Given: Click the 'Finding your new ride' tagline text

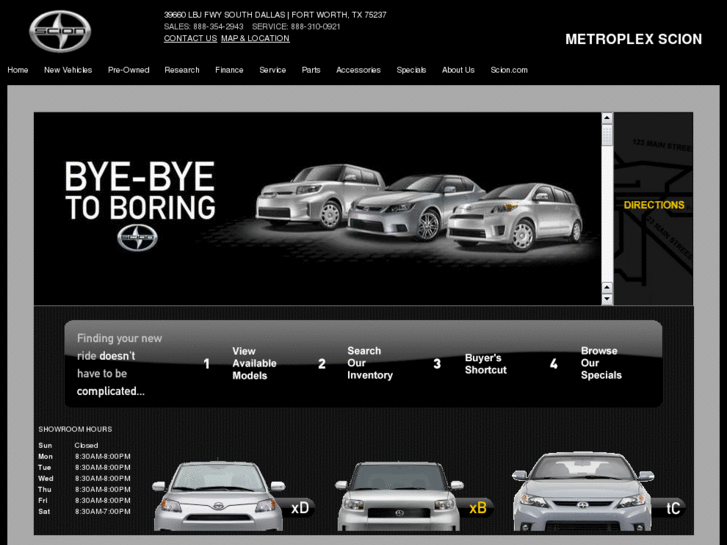Looking at the screenshot, I should 120,365.
